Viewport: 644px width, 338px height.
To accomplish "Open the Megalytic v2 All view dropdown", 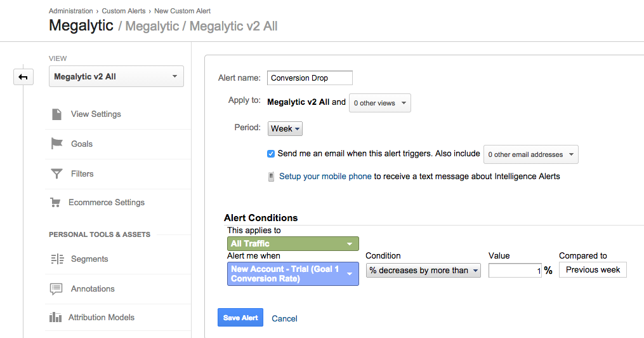I will [116, 77].
